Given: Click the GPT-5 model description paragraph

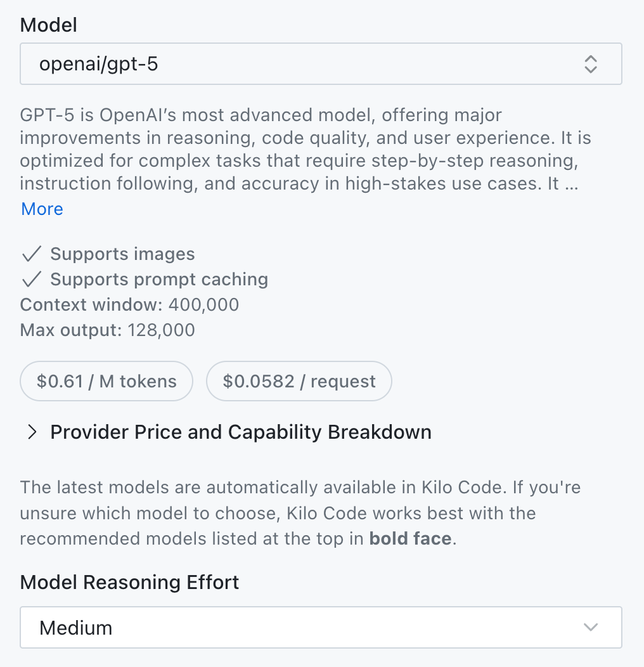Looking at the screenshot, I should (x=298, y=150).
